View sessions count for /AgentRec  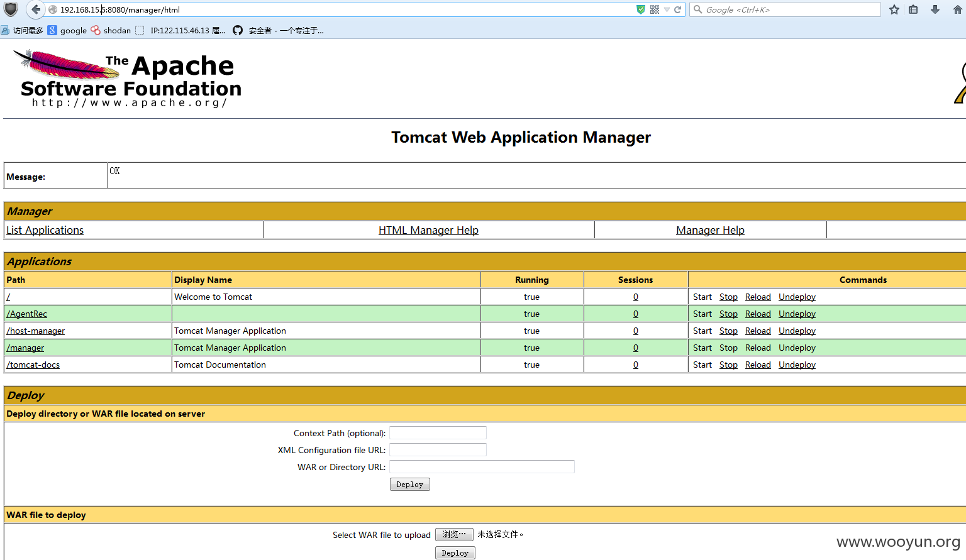point(636,314)
